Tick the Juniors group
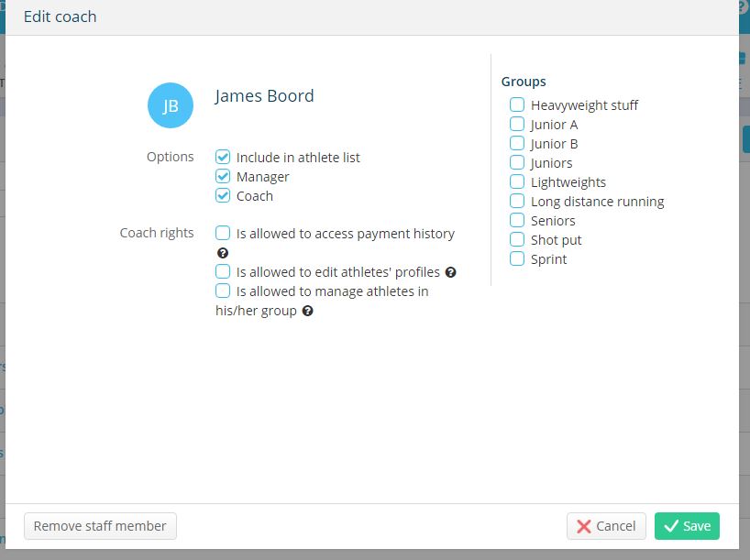750x560 pixels. (517, 162)
